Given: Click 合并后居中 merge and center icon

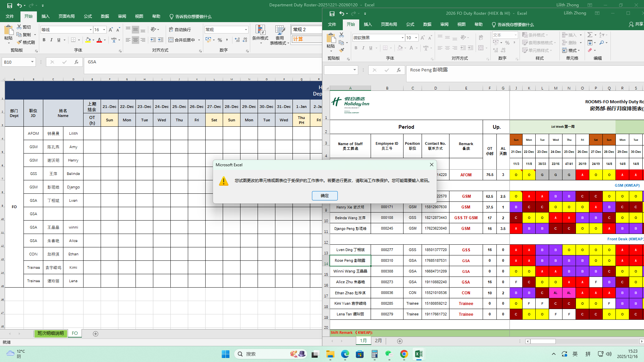Looking at the screenshot, I should (x=182, y=40).
